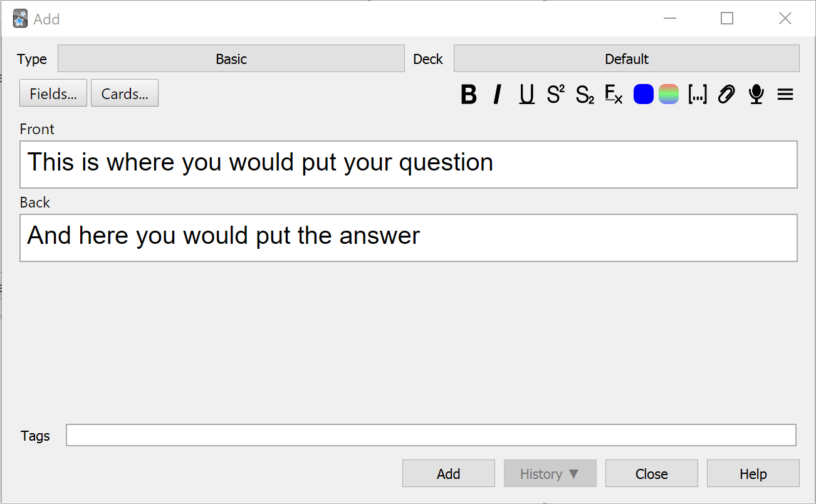This screenshot has height=504, width=816.
Task: Open the Deck selector showing Default
Action: [x=626, y=58]
